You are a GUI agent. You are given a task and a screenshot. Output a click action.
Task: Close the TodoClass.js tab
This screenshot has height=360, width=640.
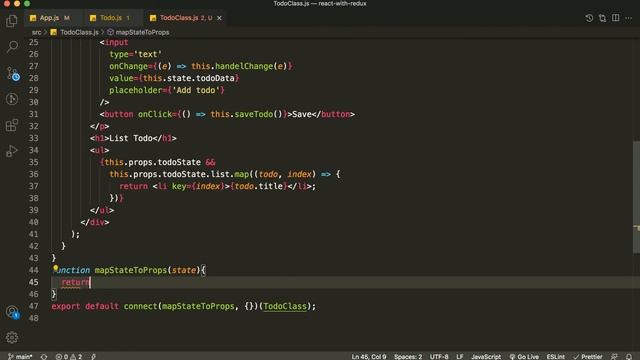219,18
